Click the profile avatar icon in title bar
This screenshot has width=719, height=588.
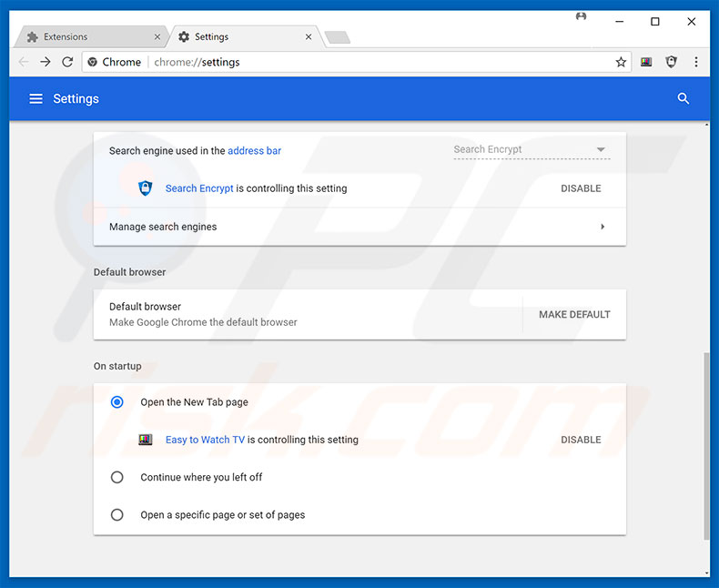(581, 17)
